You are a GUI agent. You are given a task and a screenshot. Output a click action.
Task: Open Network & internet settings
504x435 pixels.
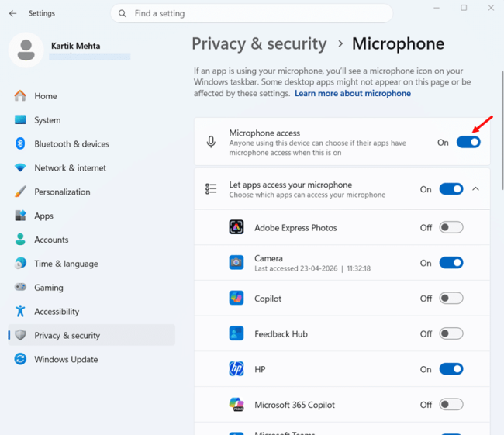pos(91,167)
